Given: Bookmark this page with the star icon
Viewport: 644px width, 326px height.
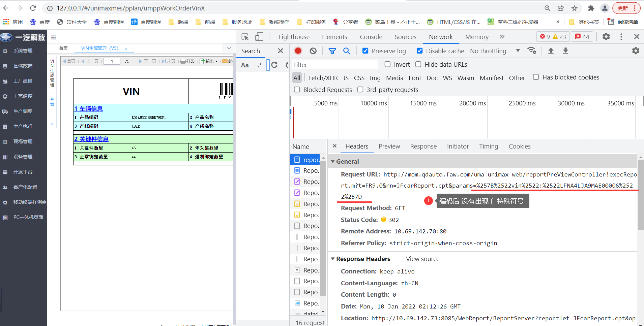Looking at the screenshot, I should pos(575,8).
